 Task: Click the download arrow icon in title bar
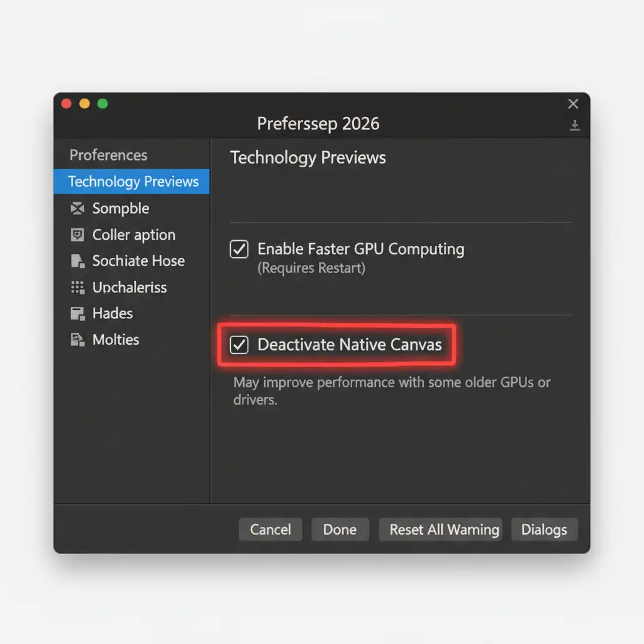(575, 125)
